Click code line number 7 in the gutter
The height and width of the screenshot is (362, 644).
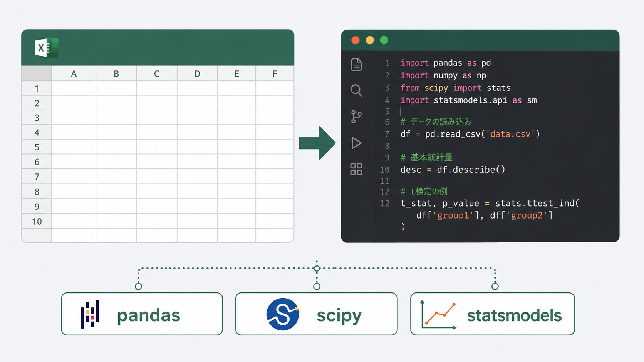[x=387, y=134]
